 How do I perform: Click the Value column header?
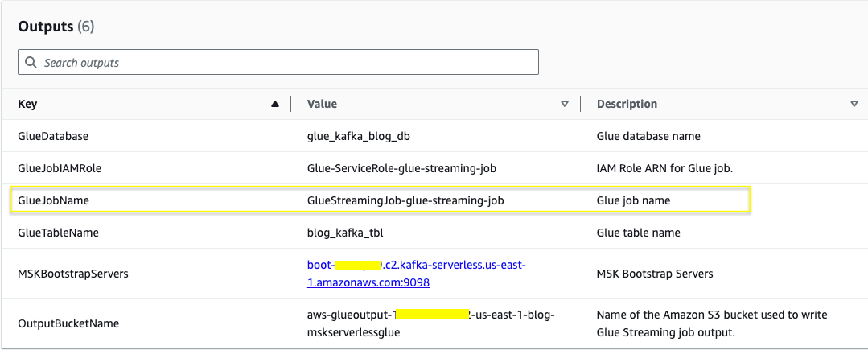tap(322, 104)
